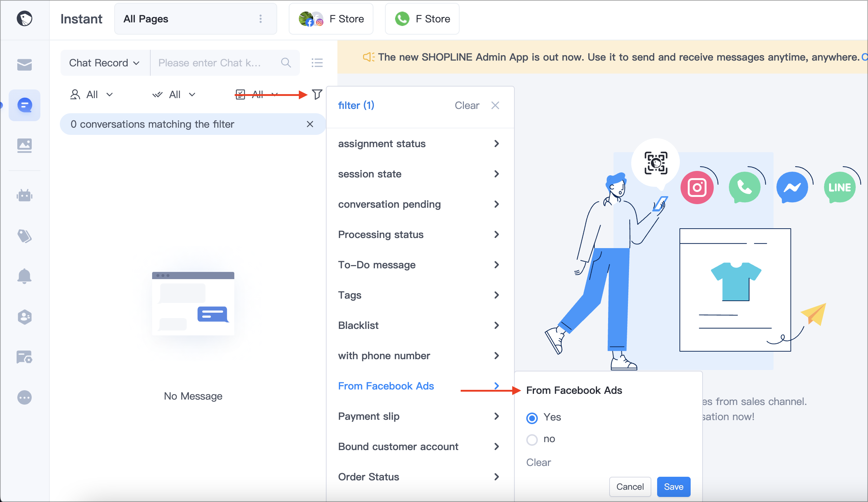Select the no radio option

coord(532,440)
